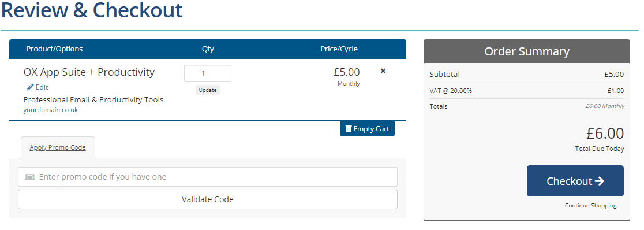Image resolution: width=644 pixels, height=230 pixels.
Task: Click the Validate Code button
Action: tap(207, 199)
